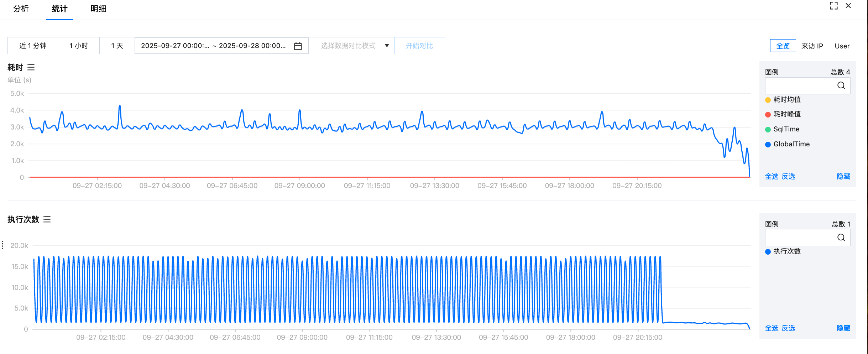The width and height of the screenshot is (868, 354).
Task: Select 来访 IP view
Action: 812,46
